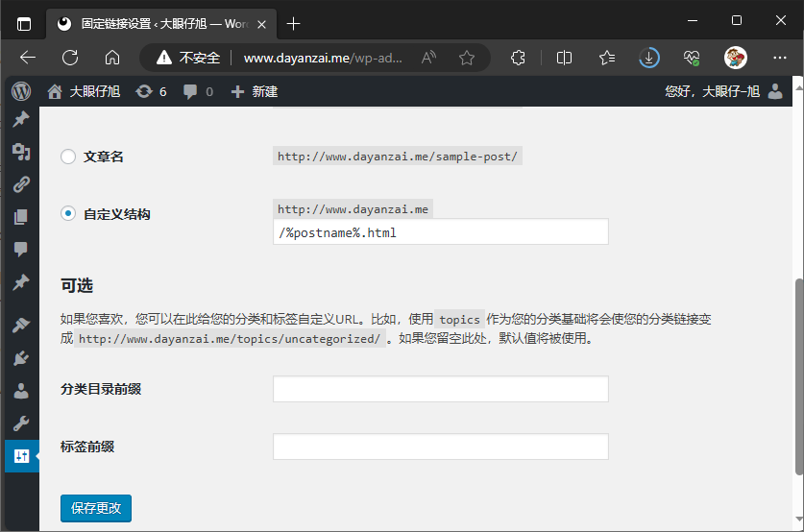This screenshot has height=532, width=804.
Task: Select the 自定义结构 radio button
Action: pyautogui.click(x=68, y=213)
